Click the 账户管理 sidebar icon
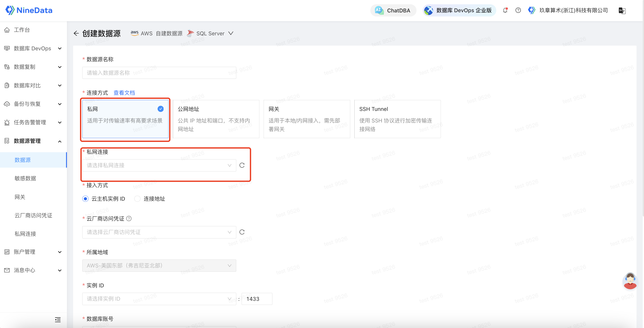 pos(7,252)
